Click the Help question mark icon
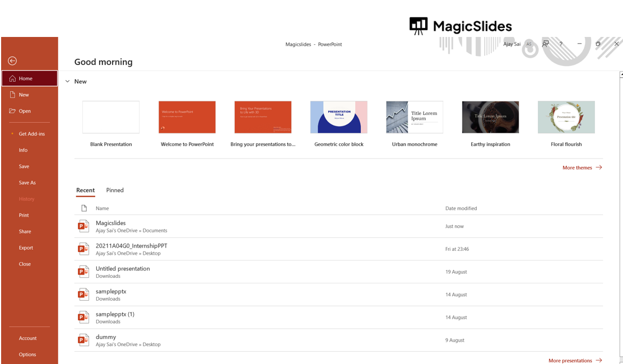Screen dimensions: 623x364 [561, 44]
